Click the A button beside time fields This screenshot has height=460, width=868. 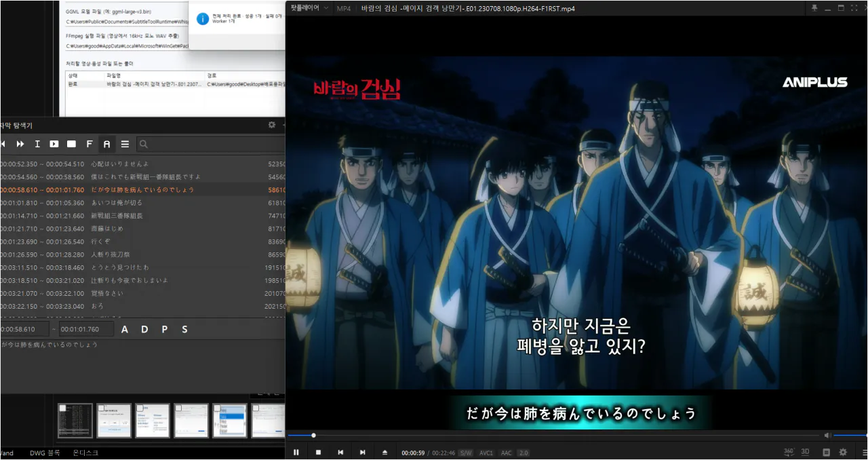click(125, 330)
